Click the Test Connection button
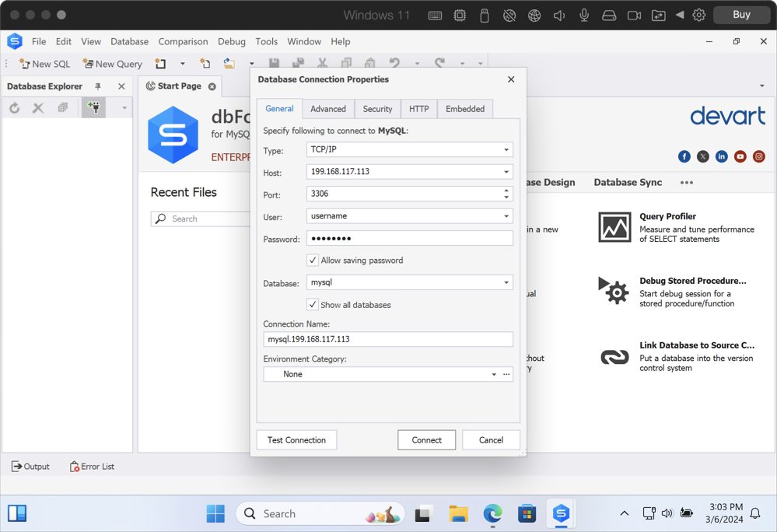Screen dimensions: 777x532 pyautogui.click(x=296, y=440)
